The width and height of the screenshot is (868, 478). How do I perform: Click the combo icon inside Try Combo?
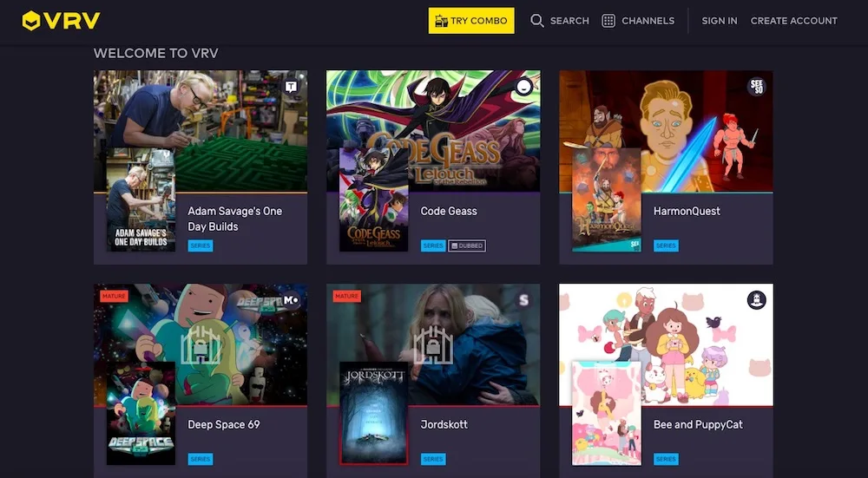(441, 21)
